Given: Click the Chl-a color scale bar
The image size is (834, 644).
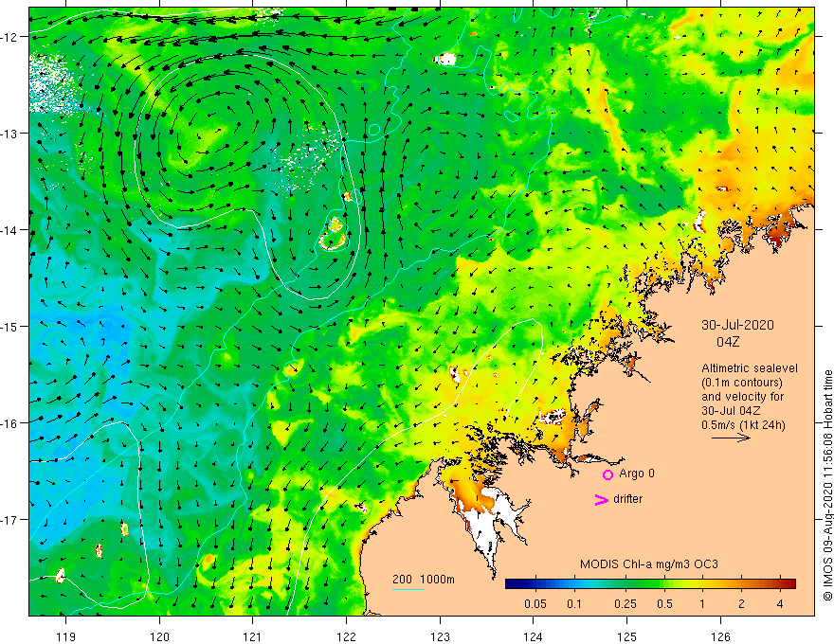Looking at the screenshot, I should pos(650,584).
